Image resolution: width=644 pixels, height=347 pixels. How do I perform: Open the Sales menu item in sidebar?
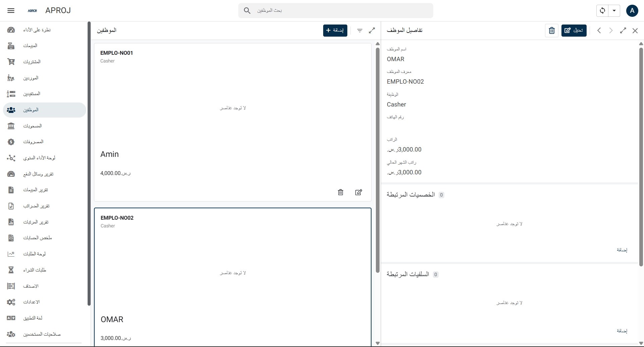(x=30, y=46)
